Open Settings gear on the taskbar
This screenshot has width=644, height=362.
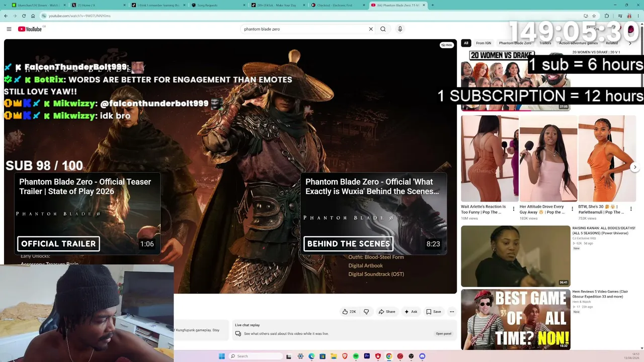[x=300, y=356]
